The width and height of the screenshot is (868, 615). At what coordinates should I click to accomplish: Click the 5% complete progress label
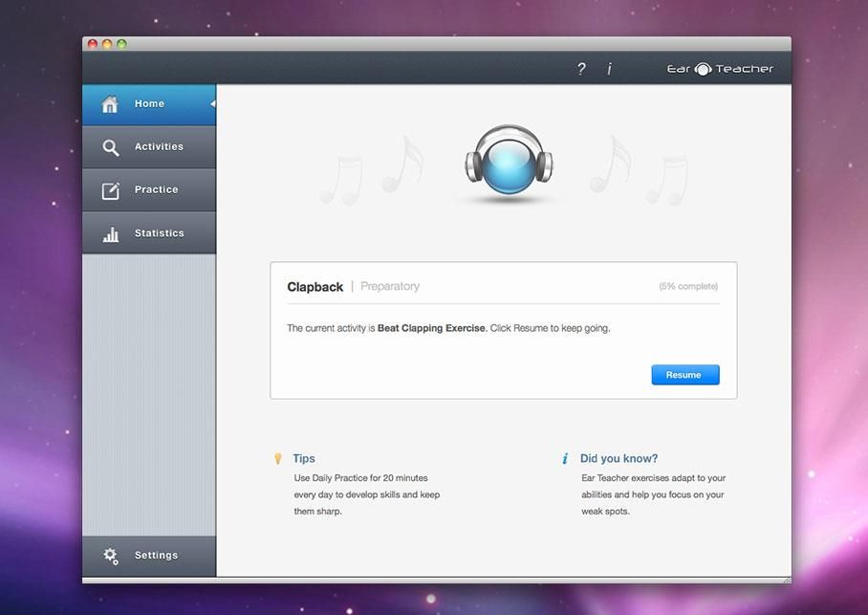[687, 285]
